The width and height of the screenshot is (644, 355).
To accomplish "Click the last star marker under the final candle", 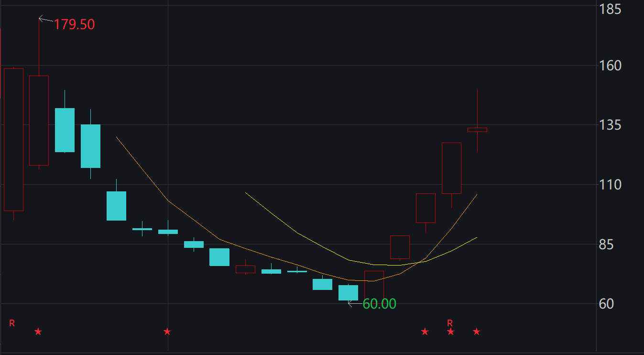I will 476,332.
